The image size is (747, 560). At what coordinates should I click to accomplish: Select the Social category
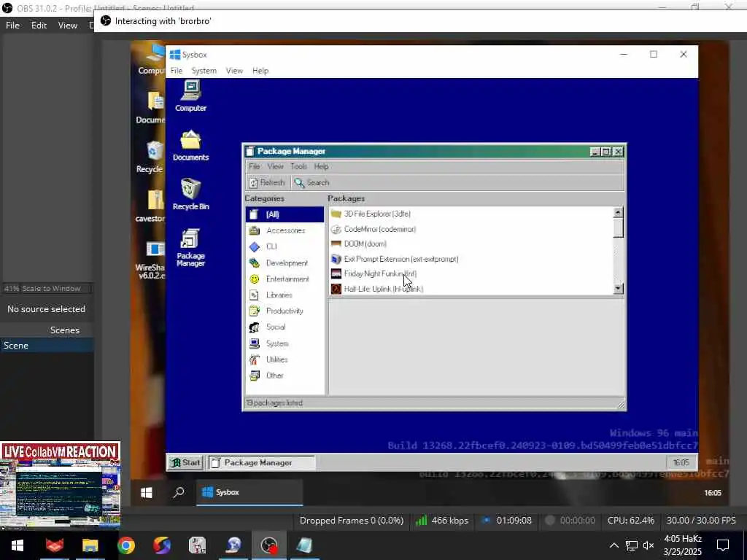285,327
